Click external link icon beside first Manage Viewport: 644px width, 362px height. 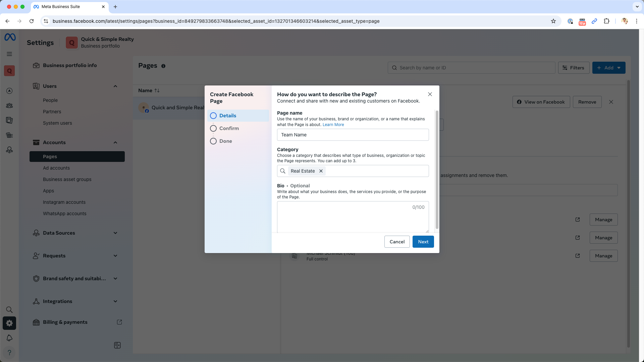point(578,220)
